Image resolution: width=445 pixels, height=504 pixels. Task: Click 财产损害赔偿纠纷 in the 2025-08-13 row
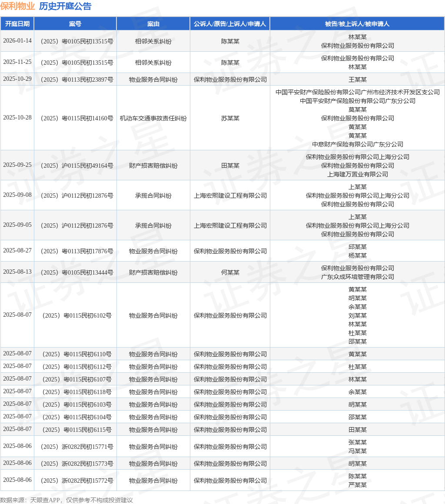[x=153, y=272]
